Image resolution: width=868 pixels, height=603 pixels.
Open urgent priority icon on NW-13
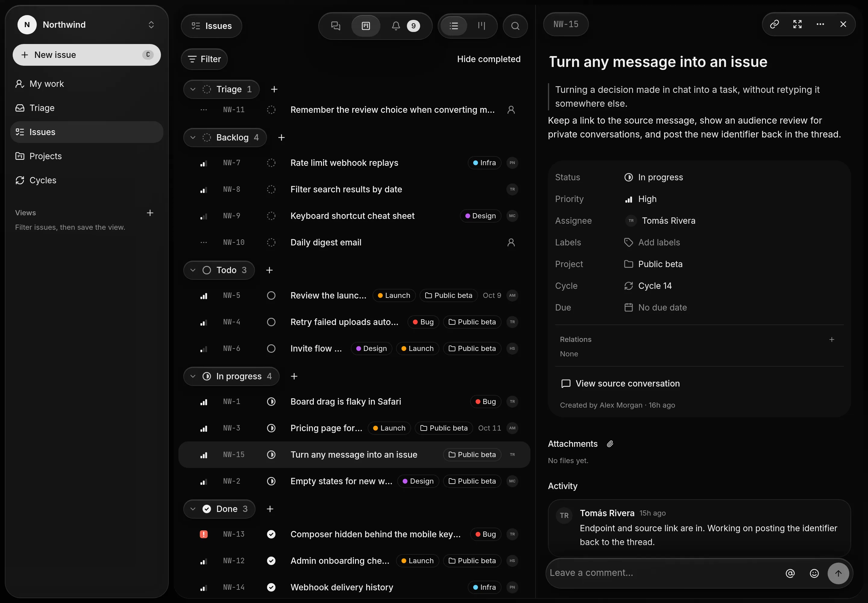[204, 534]
